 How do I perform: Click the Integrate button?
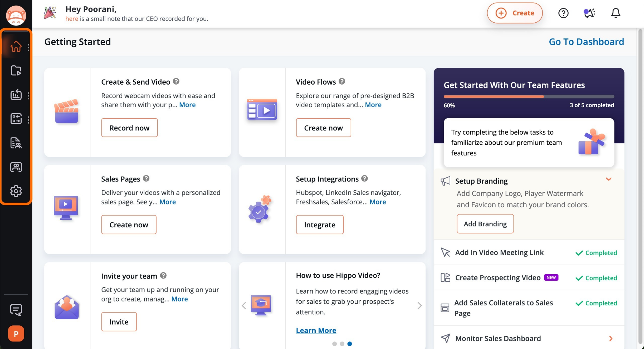[319, 224]
